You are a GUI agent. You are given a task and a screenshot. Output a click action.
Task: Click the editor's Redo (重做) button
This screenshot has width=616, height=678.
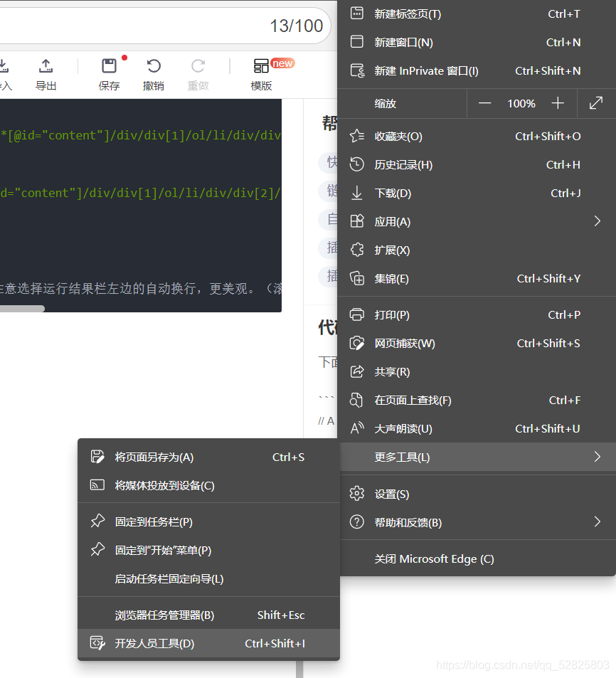(198, 74)
